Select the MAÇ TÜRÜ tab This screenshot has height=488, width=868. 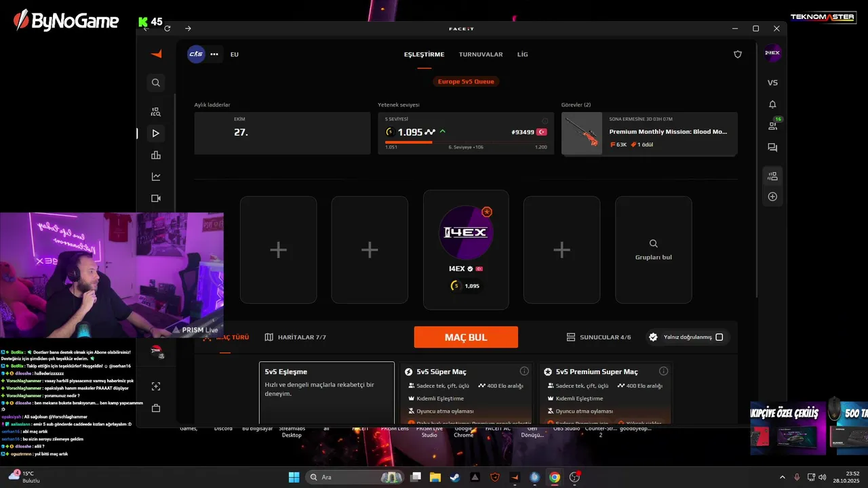click(226, 337)
